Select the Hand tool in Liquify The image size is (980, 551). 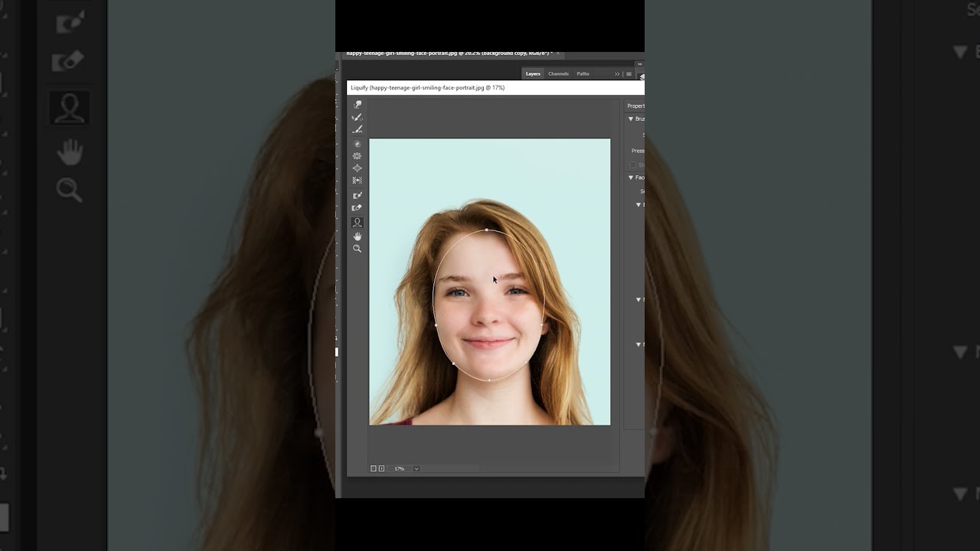357,236
